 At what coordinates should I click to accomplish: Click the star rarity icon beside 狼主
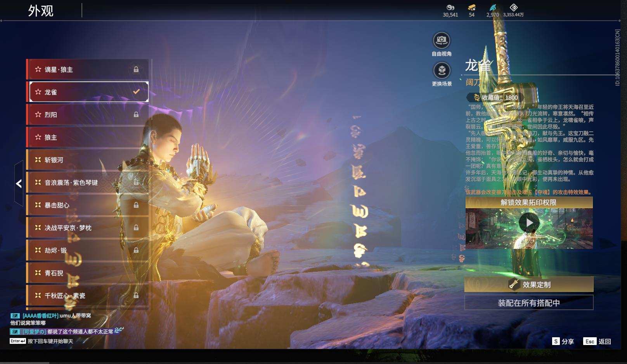(x=38, y=137)
